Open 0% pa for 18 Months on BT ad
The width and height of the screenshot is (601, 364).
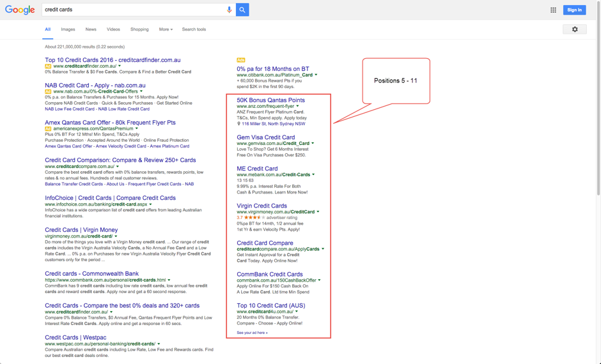(x=273, y=69)
